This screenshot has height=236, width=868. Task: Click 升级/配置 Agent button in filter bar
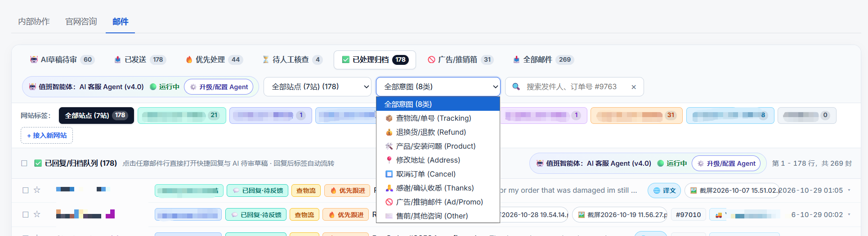(x=219, y=87)
